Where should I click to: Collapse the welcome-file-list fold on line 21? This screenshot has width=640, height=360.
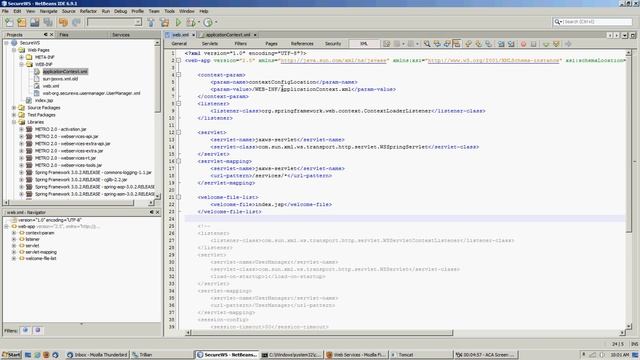pos(178,197)
